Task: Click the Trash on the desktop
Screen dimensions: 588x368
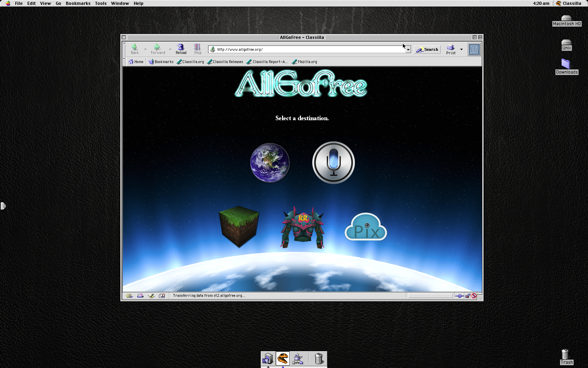Action: (566, 357)
